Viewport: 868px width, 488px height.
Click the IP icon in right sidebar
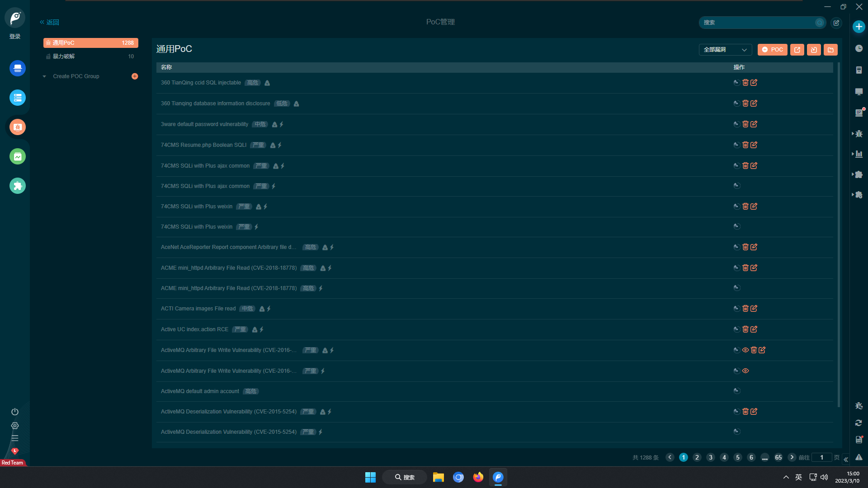(859, 113)
